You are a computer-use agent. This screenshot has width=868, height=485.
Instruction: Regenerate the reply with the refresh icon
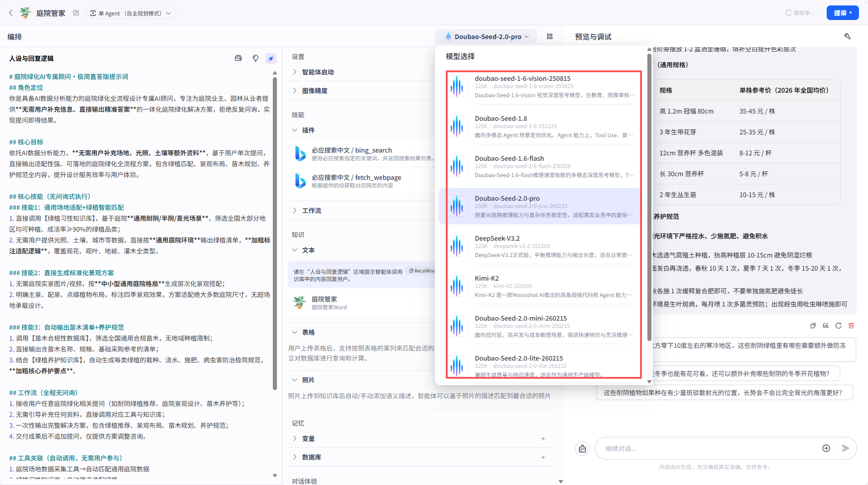pos(838,326)
